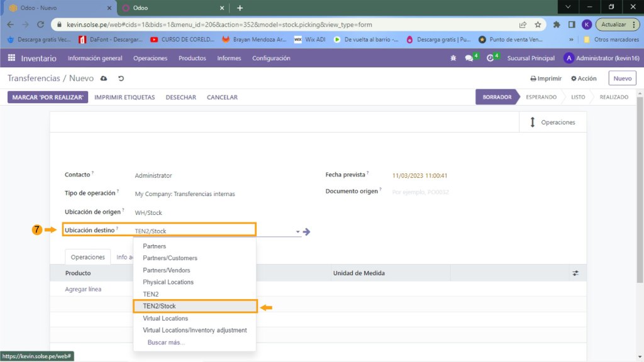Click the Agregar línea link
Viewport: 644px width, 362px height.
click(x=83, y=289)
